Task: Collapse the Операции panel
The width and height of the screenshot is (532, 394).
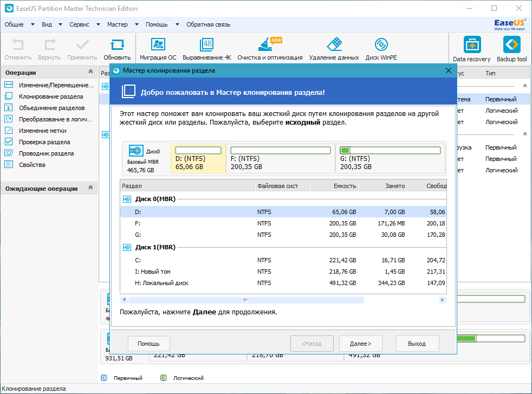Action: (x=90, y=72)
